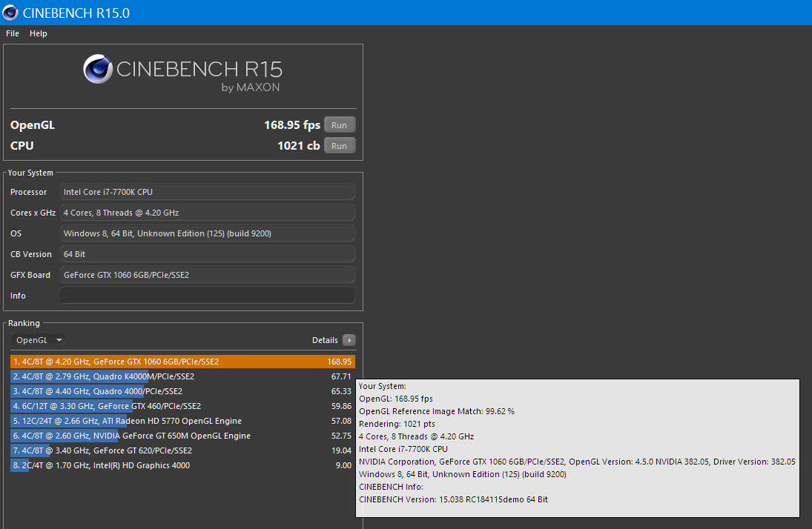Click the Your System group label
This screenshot has width=812, height=529.
[30, 173]
